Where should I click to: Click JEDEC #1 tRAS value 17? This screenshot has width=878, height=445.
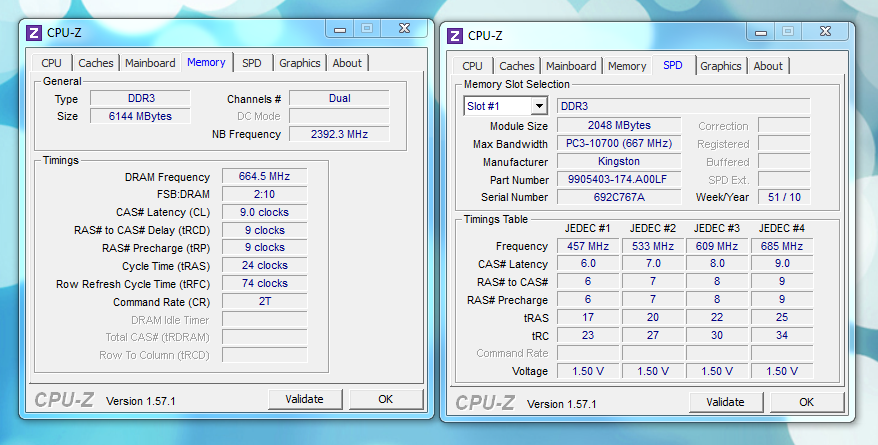tap(588, 317)
